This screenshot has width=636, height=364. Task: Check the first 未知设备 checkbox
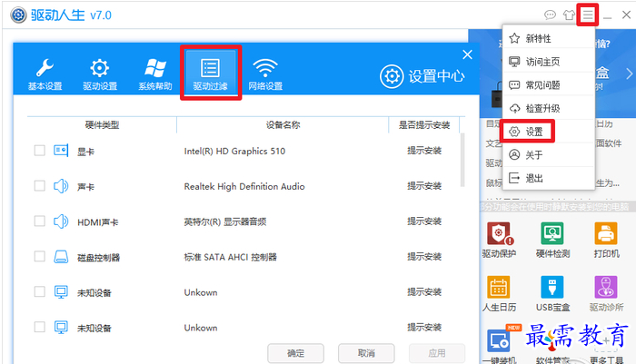[x=39, y=292]
